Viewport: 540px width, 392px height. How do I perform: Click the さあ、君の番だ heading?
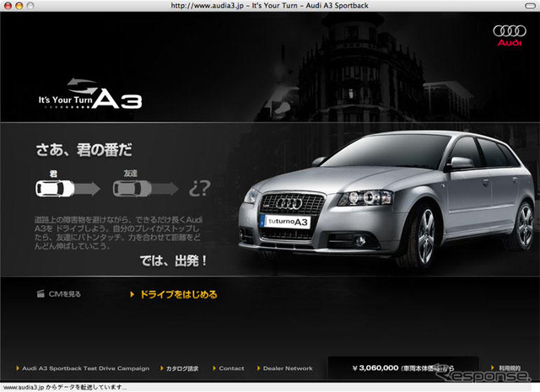coord(84,150)
